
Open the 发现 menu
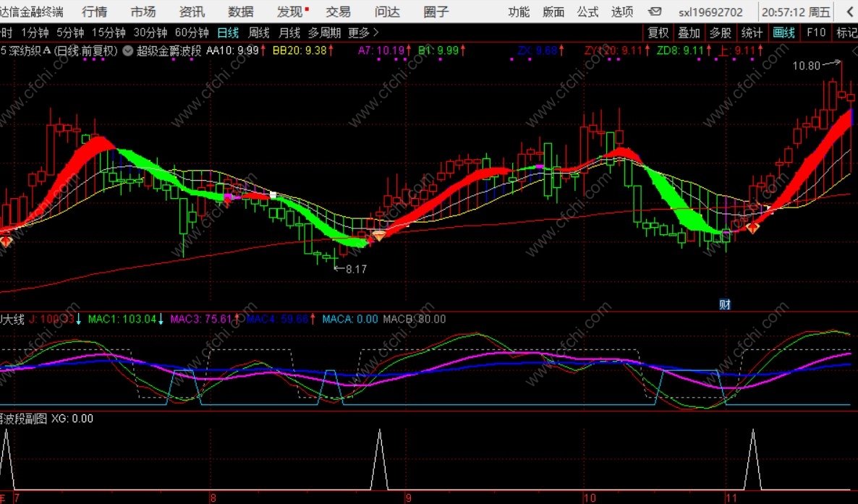[x=290, y=12]
